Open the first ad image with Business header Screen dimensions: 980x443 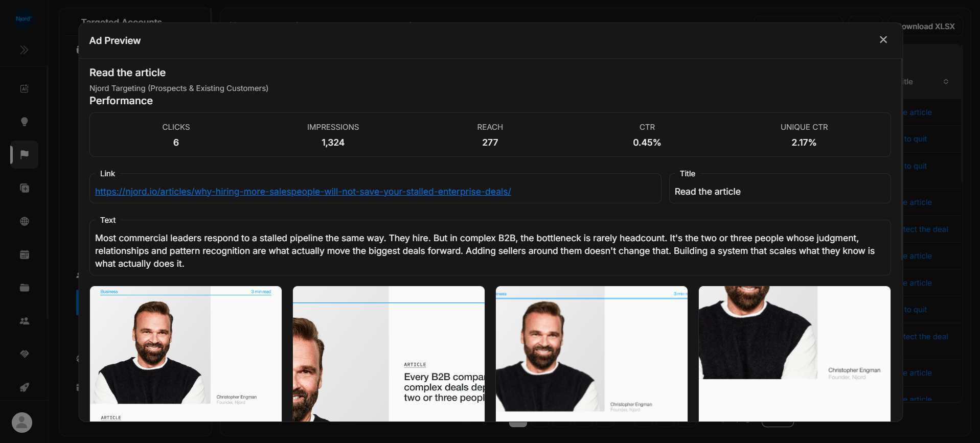[186, 354]
